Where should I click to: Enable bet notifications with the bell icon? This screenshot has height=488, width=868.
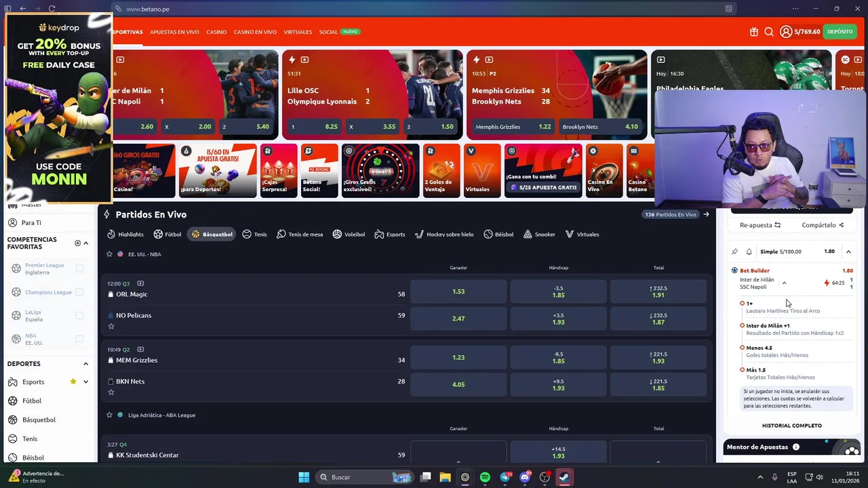tap(749, 251)
